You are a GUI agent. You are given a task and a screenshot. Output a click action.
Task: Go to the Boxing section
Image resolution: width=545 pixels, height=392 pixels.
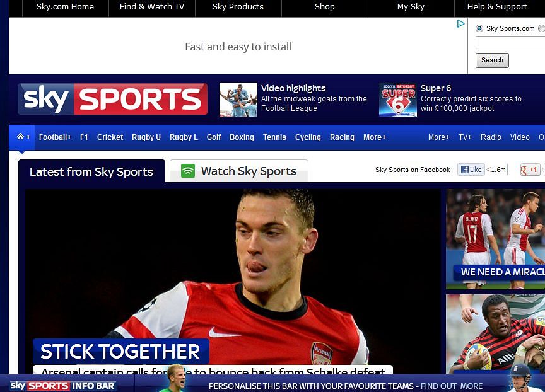click(242, 137)
